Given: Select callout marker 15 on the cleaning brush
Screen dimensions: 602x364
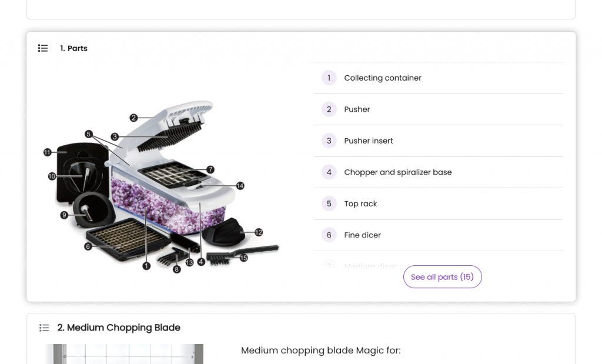Looking at the screenshot, I should coord(244,258).
